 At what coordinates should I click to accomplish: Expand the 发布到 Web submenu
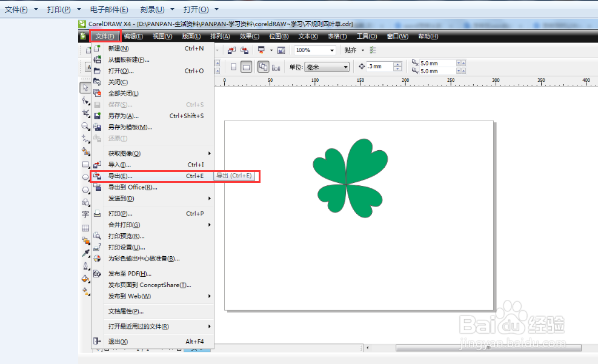point(210,296)
